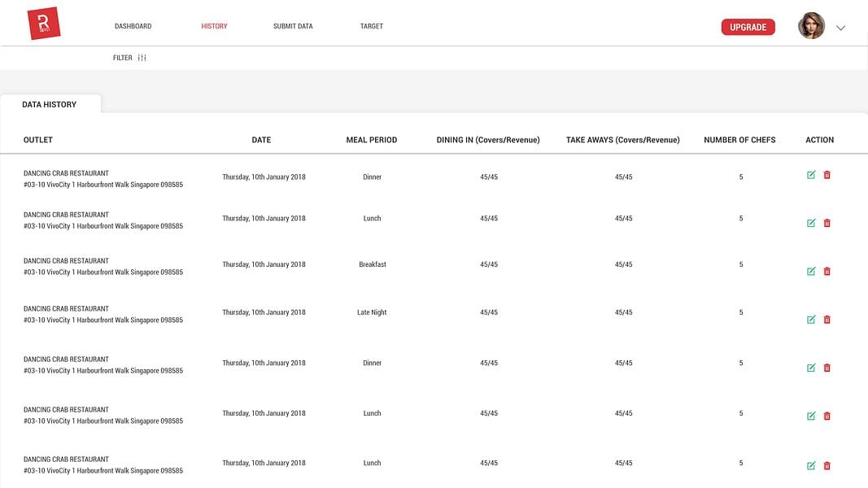This screenshot has height=488, width=868.
Task: Expand the profile dropdown chevron
Action: (x=840, y=28)
